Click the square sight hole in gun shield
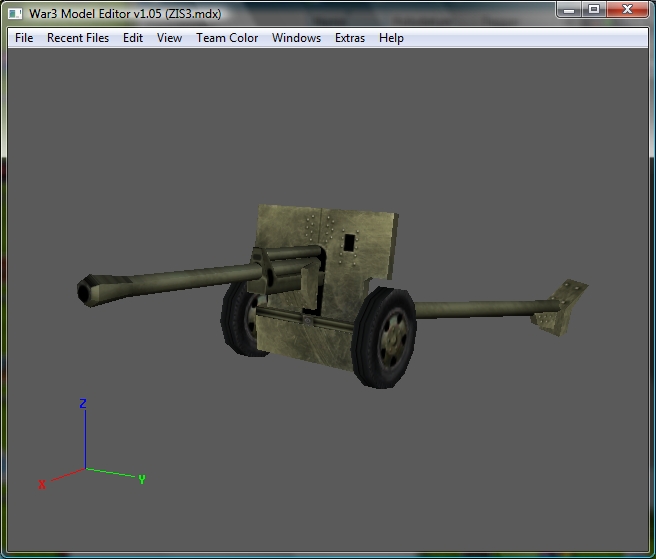The height and width of the screenshot is (559, 656). (x=349, y=242)
